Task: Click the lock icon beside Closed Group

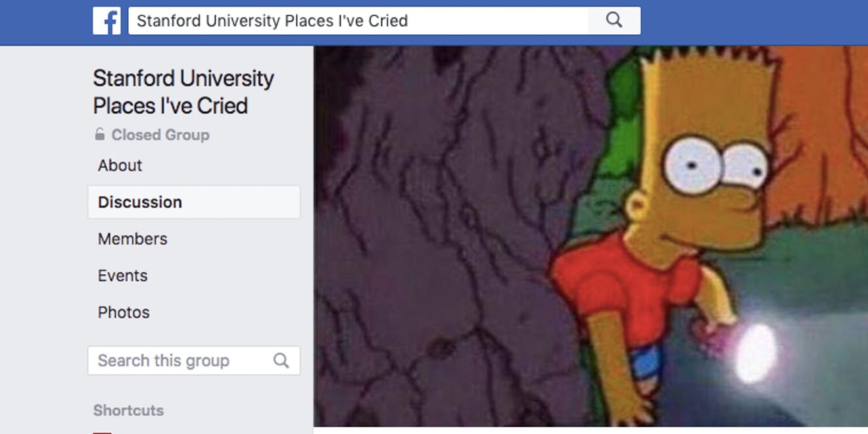Action: (99, 135)
